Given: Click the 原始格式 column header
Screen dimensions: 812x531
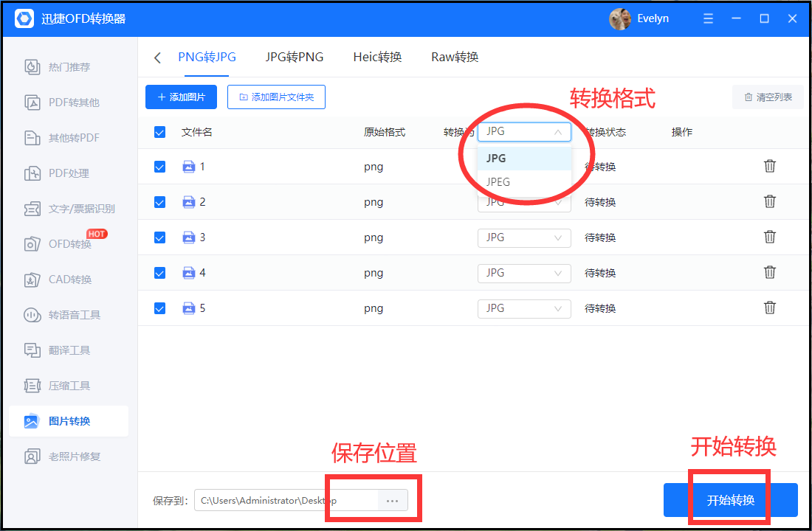Looking at the screenshot, I should 385,132.
